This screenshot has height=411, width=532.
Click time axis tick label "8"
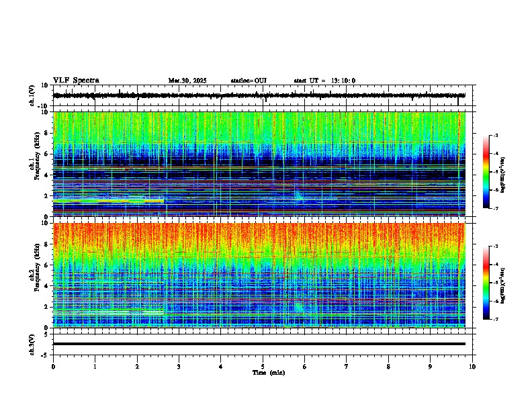click(388, 367)
